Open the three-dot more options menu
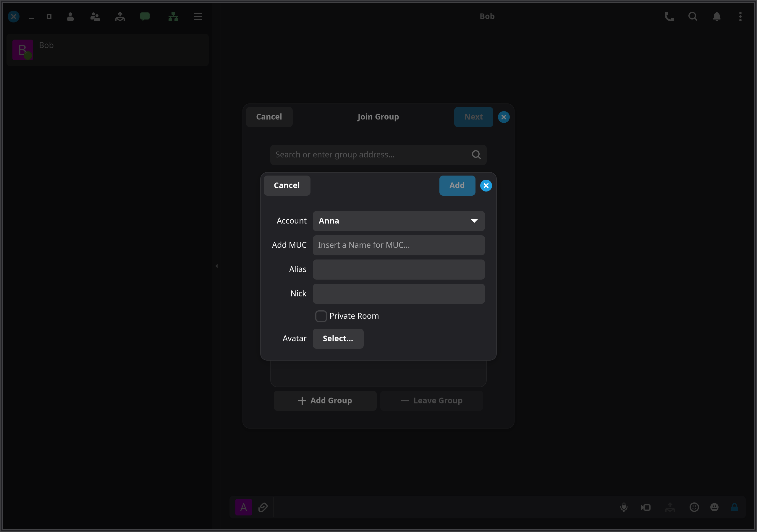This screenshot has width=757, height=532. pos(740,17)
